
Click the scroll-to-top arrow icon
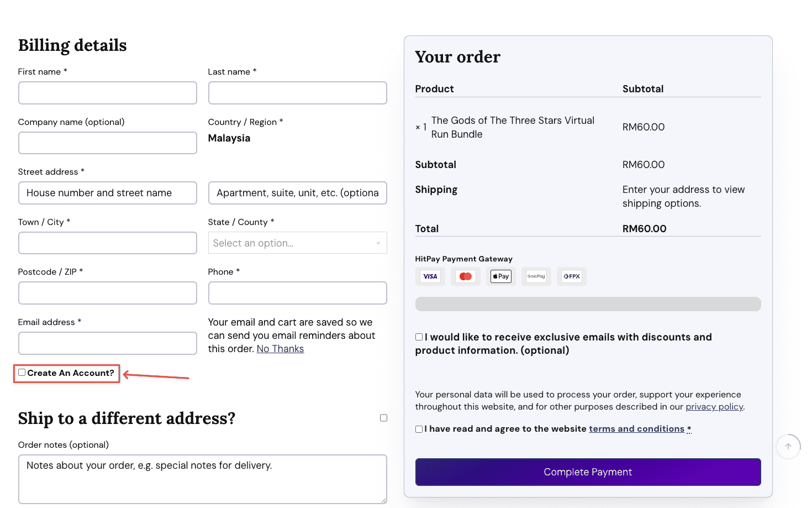click(x=788, y=447)
